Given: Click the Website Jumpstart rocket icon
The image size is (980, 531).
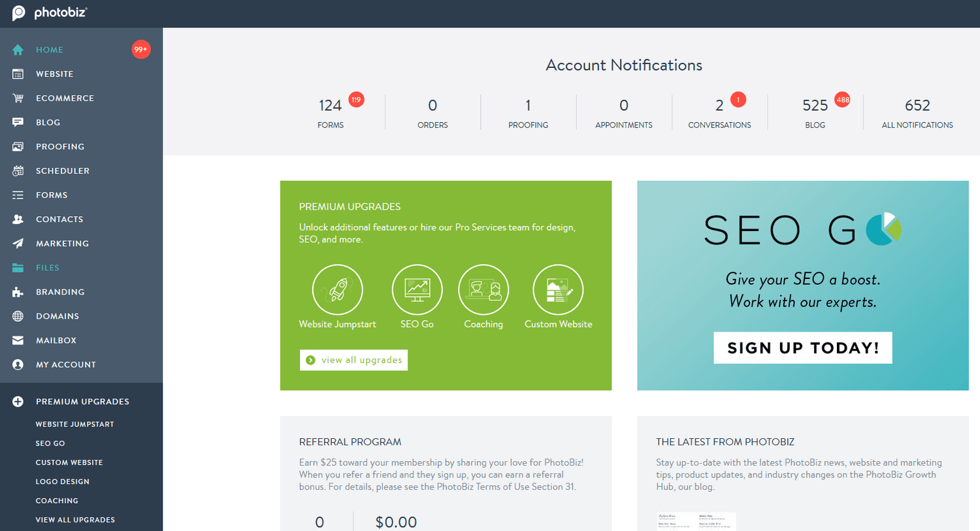Looking at the screenshot, I should 337,289.
